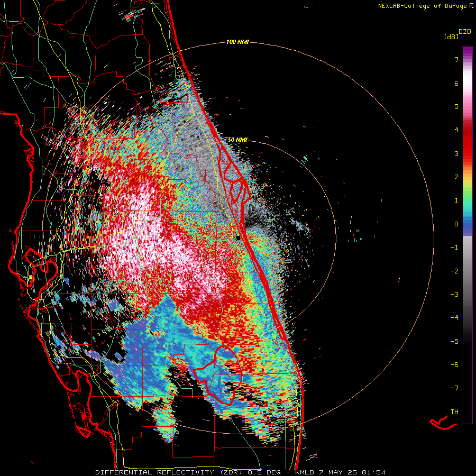Click the Differential Reflectivity (ZDR) caption text

pyautogui.click(x=168, y=472)
